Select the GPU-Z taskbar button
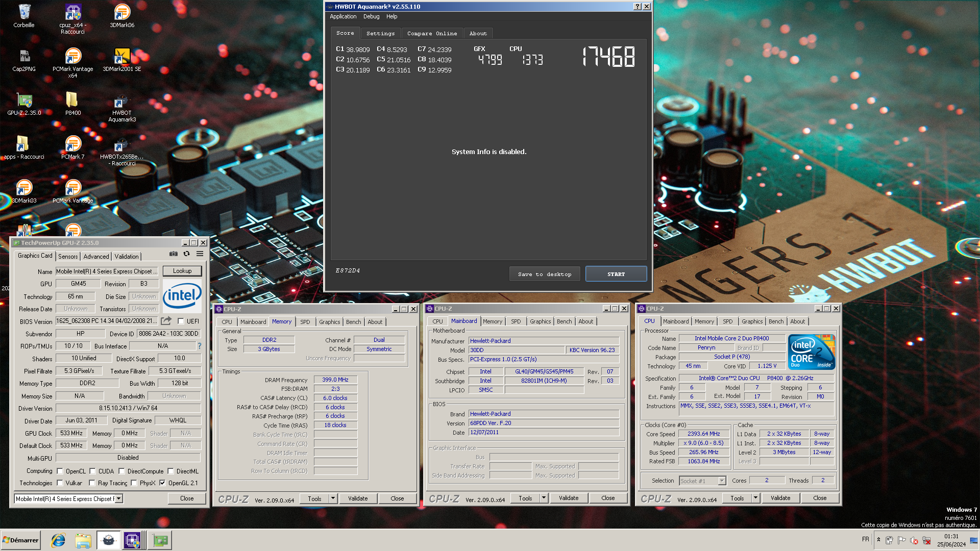This screenshot has width=980, height=551. pyautogui.click(x=160, y=540)
